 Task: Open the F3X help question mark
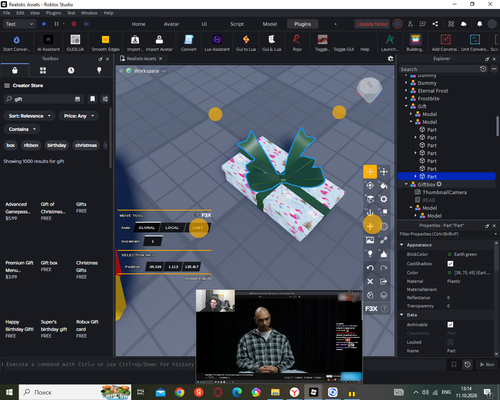(x=384, y=309)
